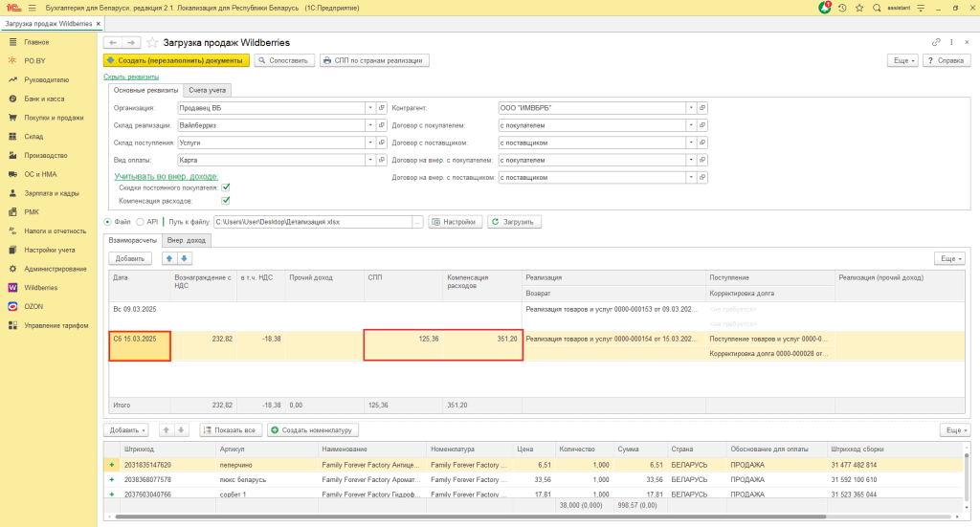
Task: Expand Склад реализации dropdown
Action: [370, 125]
